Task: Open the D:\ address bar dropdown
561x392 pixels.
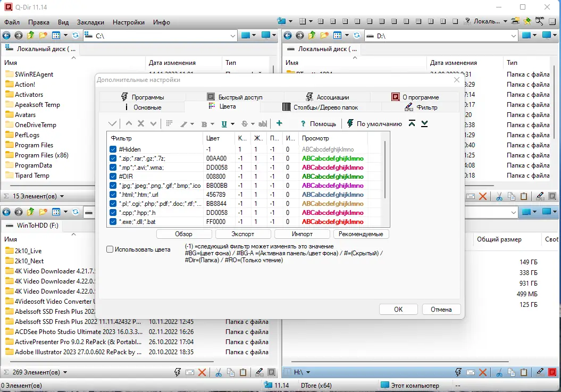Action: pos(514,36)
